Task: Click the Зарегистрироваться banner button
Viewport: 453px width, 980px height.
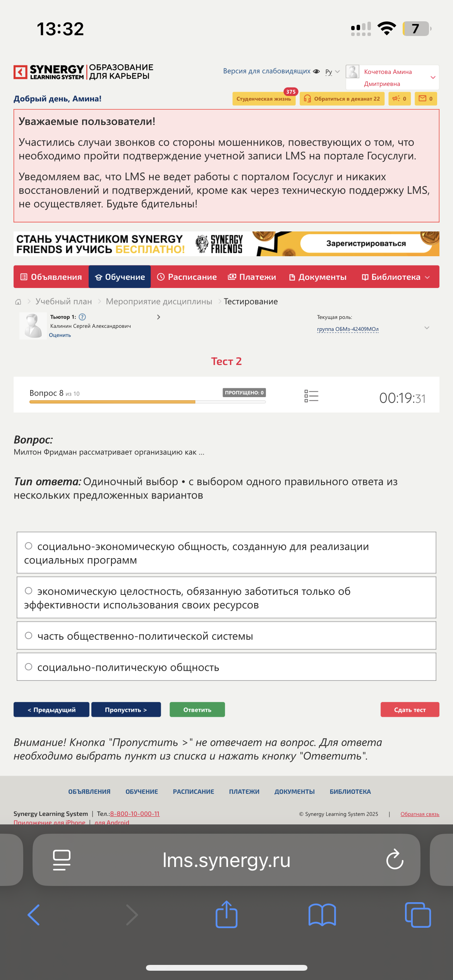Action: [x=366, y=243]
